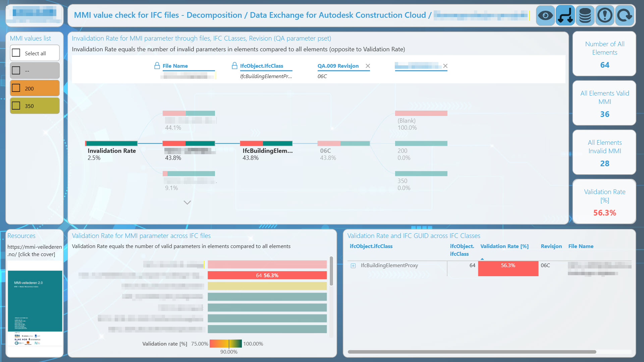This screenshot has height=362, width=644.
Task: Click the database icon in the top toolbar
Action: (585, 15)
